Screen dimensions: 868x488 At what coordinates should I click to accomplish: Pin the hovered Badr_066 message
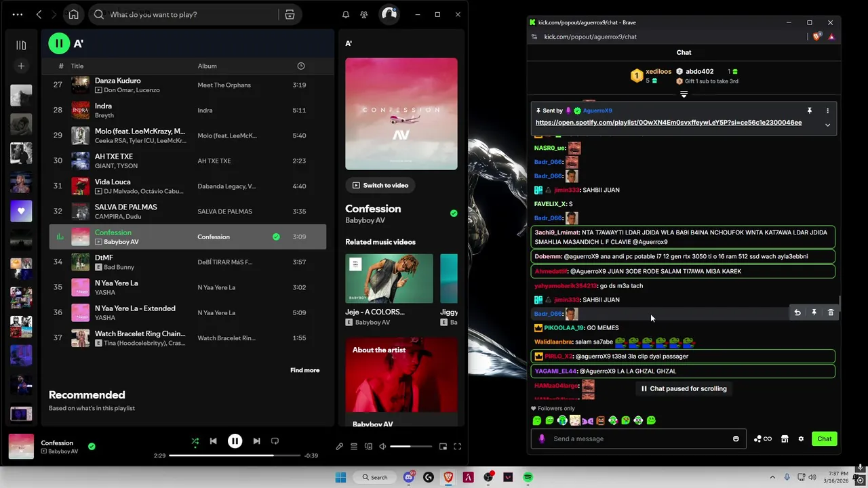tap(814, 312)
